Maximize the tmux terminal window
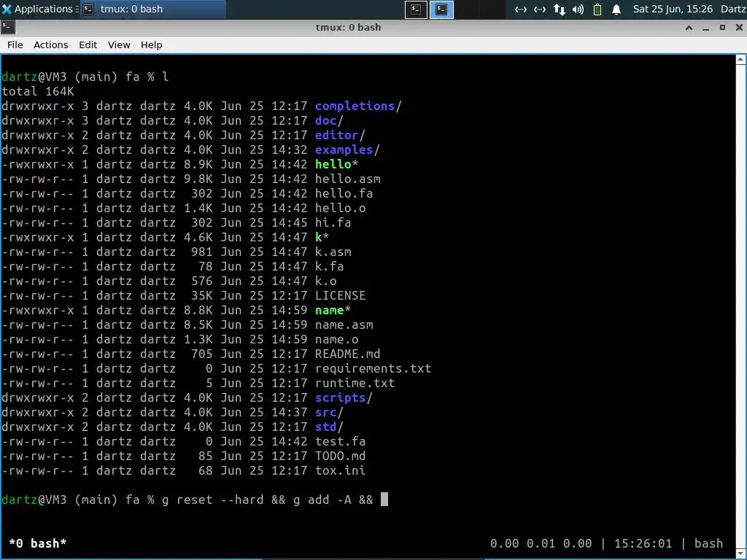The width and height of the screenshot is (747, 560). (x=722, y=28)
